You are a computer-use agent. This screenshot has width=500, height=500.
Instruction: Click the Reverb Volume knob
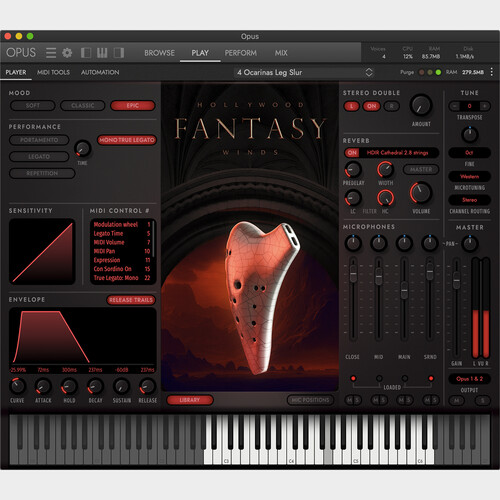click(421, 193)
